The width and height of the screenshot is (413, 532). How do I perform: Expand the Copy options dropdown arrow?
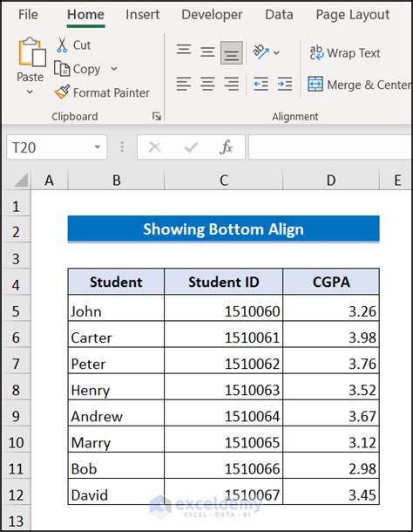[114, 69]
